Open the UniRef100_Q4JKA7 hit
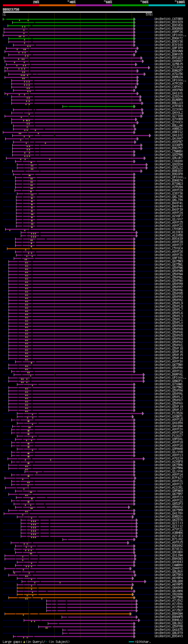 click(169, 139)
